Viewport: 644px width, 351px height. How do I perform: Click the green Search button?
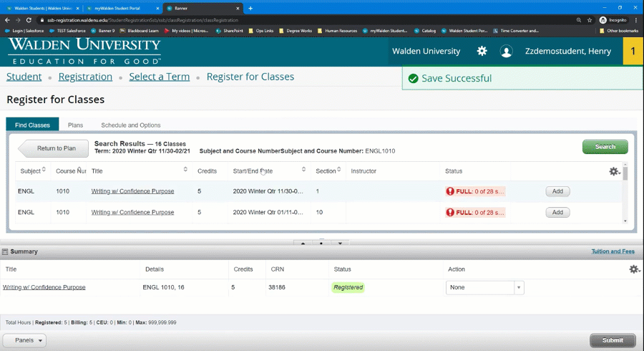coord(605,147)
